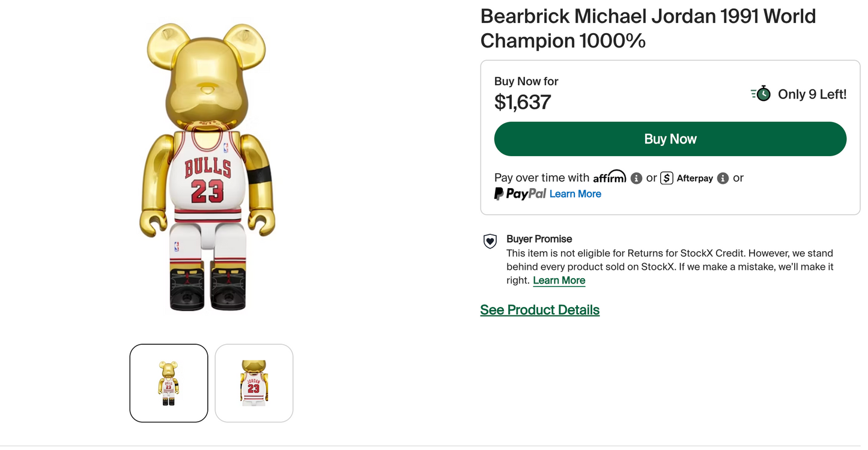Click the product title heading
Screen dimensions: 868x450
(648, 28)
